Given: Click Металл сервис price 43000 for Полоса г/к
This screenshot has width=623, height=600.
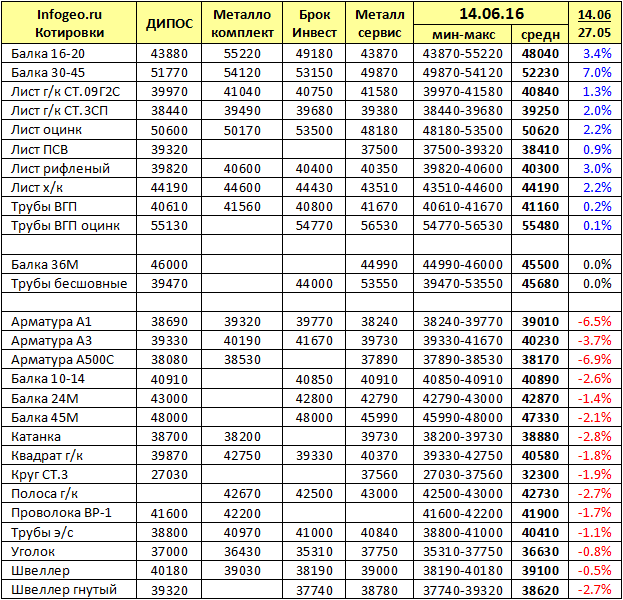Looking at the screenshot, I should click(379, 494).
